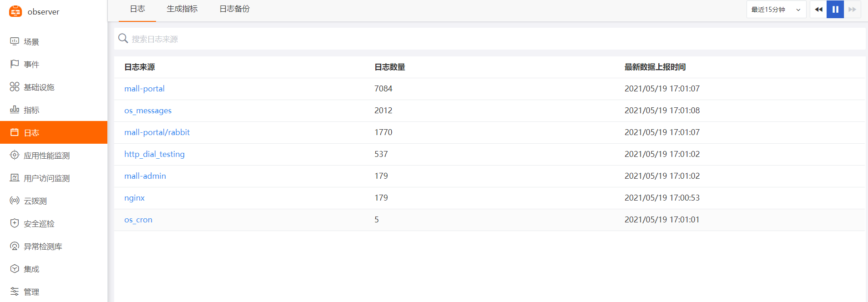Click the log count 537
868x302 pixels.
click(381, 154)
